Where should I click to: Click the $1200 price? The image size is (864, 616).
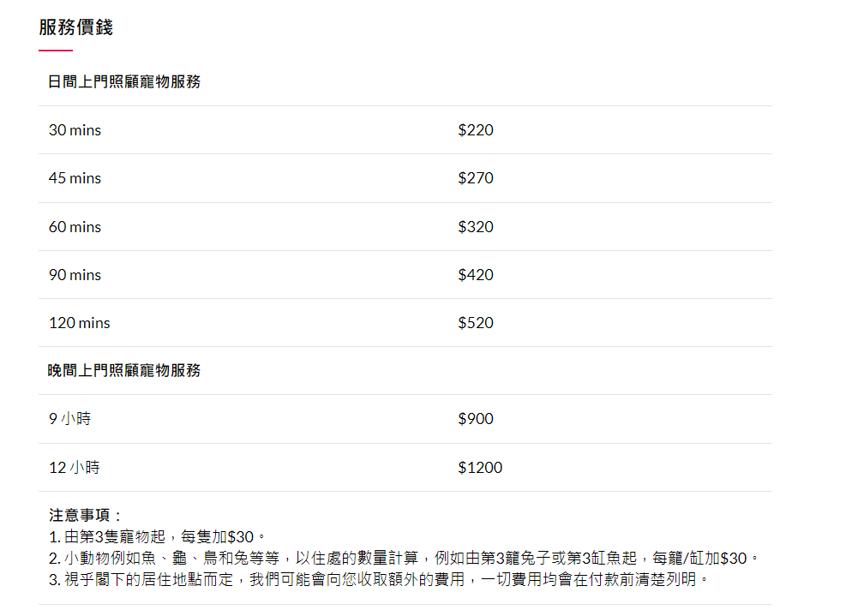coord(480,467)
